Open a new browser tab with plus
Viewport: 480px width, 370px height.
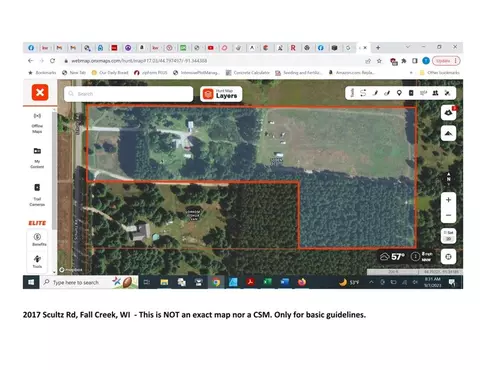378,48
